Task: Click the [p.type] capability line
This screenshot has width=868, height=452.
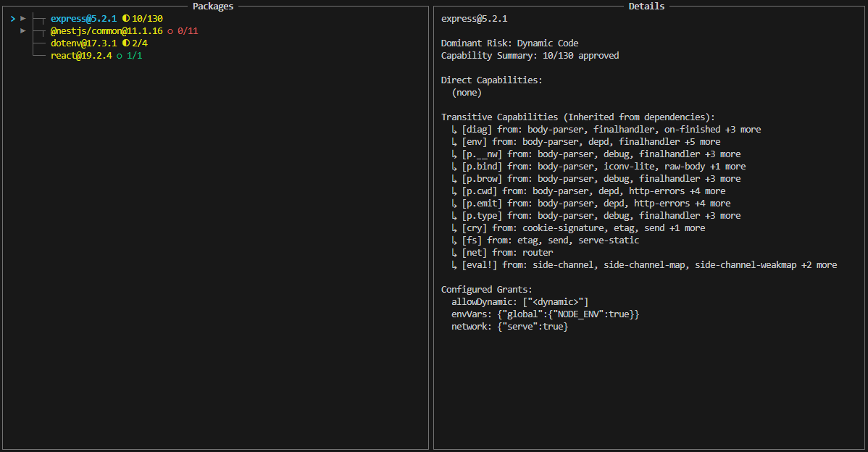Action: 596,216
